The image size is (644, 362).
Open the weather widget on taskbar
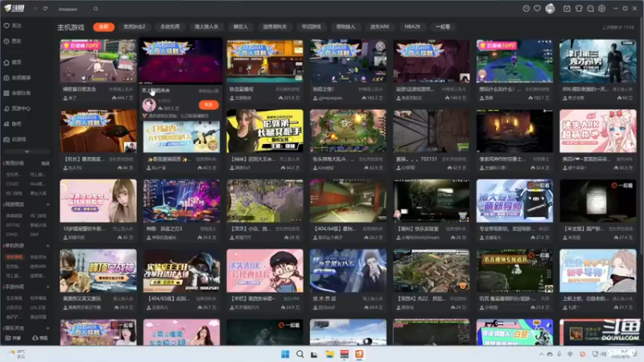click(x=17, y=354)
